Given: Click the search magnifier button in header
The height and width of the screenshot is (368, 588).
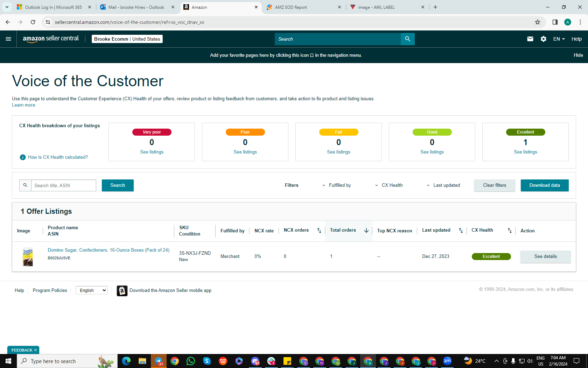Looking at the screenshot, I should point(407,39).
